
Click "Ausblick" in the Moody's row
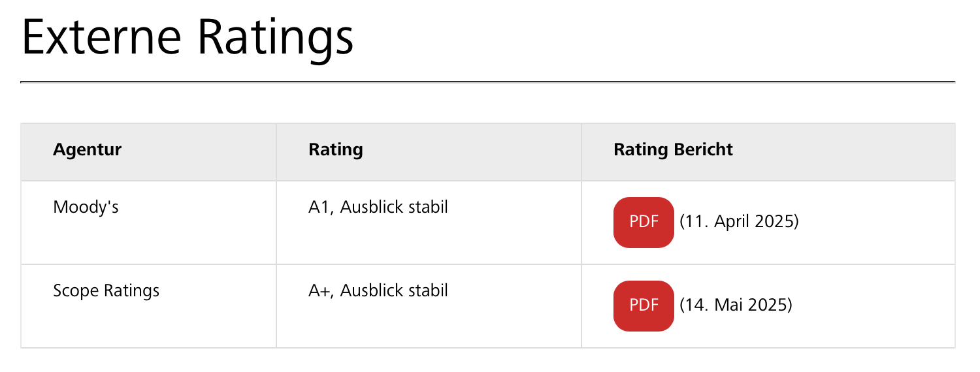371,208
